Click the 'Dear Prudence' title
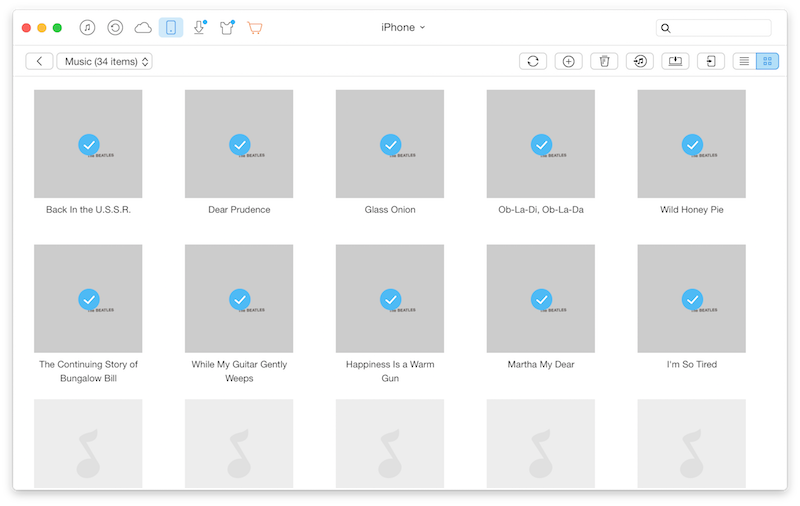 coord(239,210)
